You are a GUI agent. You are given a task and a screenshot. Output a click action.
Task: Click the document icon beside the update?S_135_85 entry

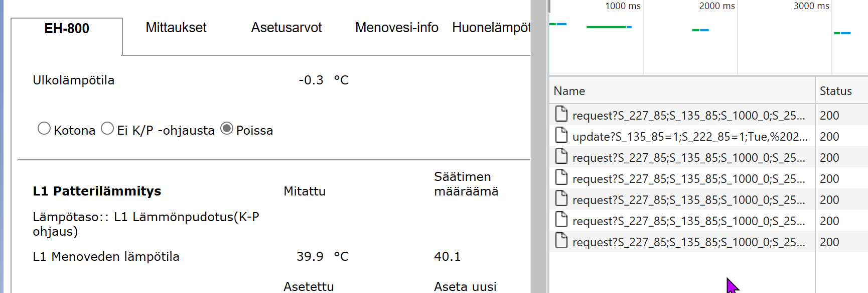point(561,136)
